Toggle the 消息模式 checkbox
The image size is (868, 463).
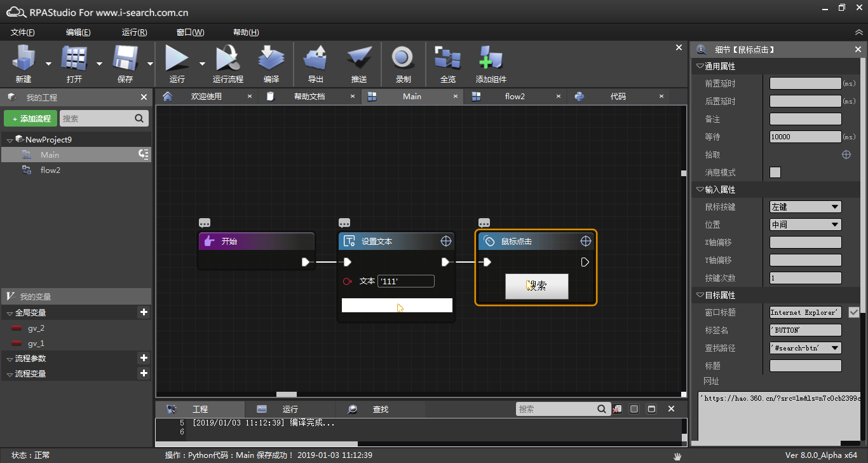775,172
